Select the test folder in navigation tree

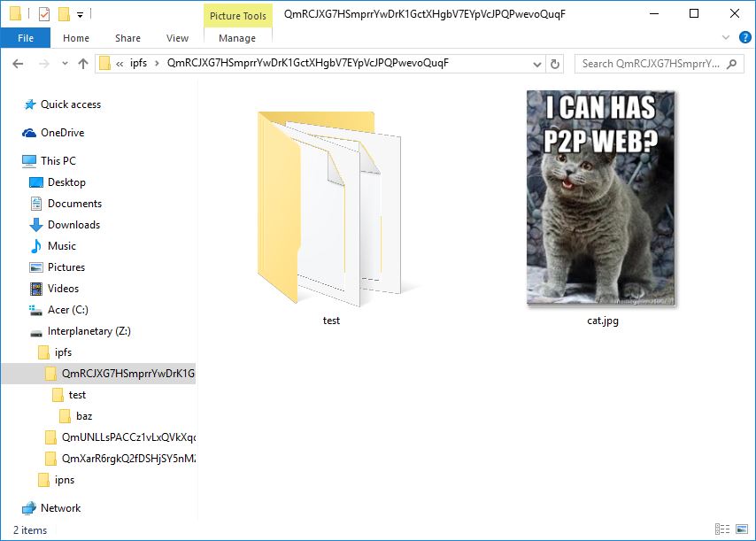pyautogui.click(x=69, y=395)
